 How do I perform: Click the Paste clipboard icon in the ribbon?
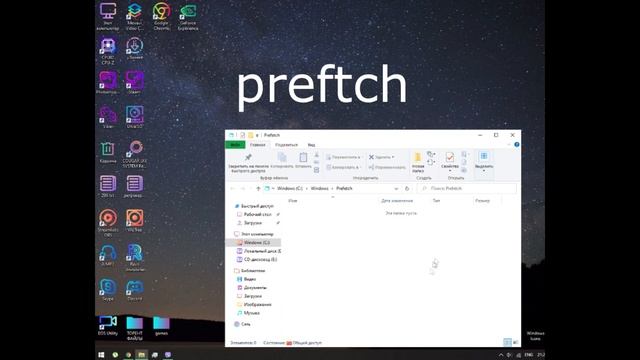tap(303, 157)
